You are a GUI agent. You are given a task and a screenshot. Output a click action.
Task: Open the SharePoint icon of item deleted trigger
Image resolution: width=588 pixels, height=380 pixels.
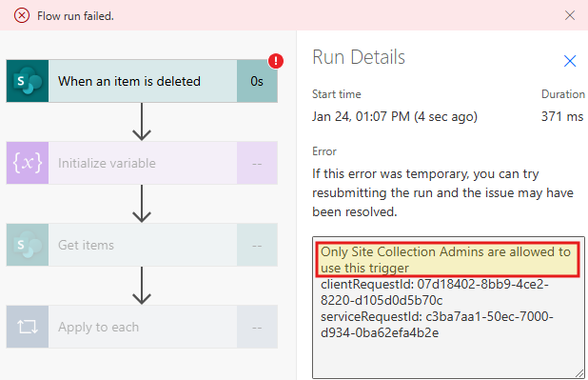[28, 81]
